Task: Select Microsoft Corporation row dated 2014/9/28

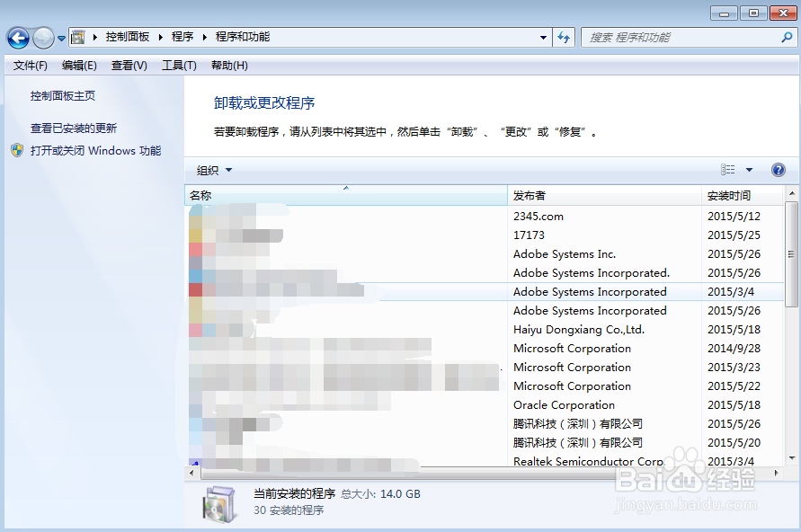Action: pyautogui.click(x=484, y=349)
